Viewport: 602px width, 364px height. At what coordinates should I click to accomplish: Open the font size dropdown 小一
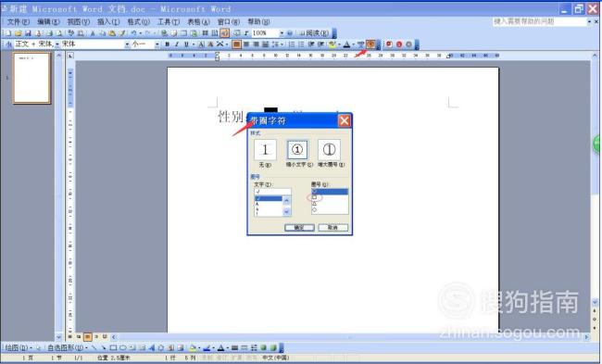pyautogui.click(x=157, y=44)
